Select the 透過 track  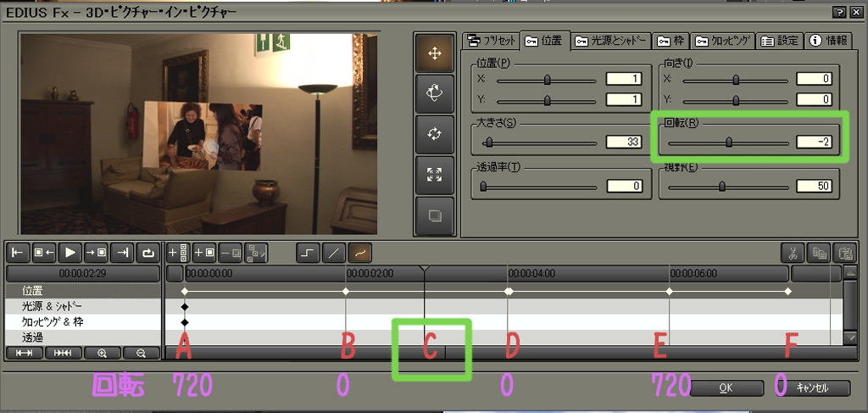click(83, 338)
